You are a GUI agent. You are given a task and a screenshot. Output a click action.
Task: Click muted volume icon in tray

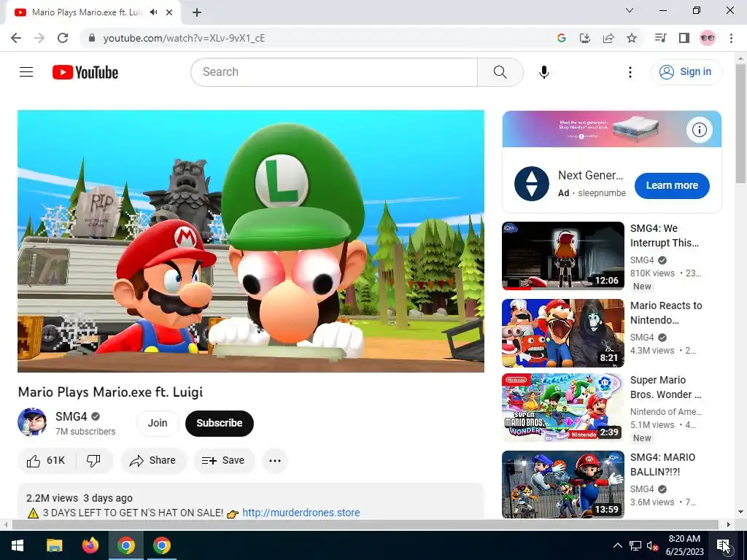coord(653,545)
